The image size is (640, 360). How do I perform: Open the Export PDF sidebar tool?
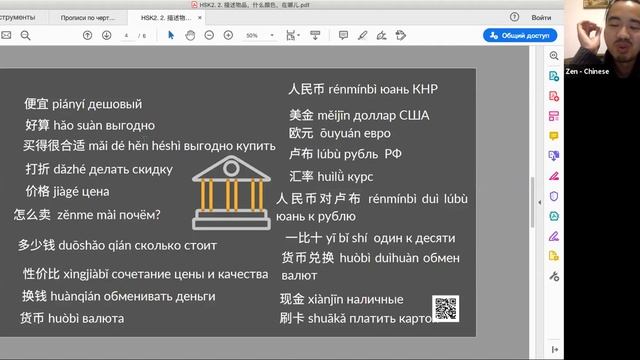554,76
